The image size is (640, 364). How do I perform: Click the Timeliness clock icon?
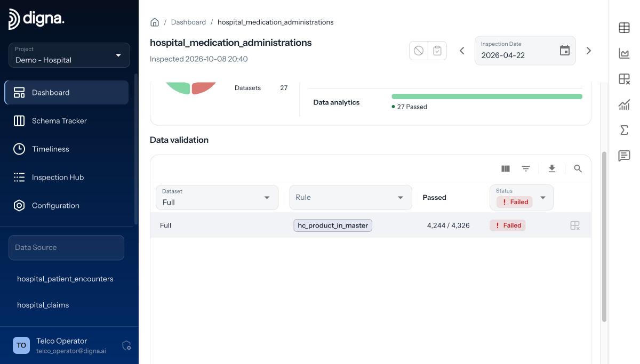(x=19, y=149)
